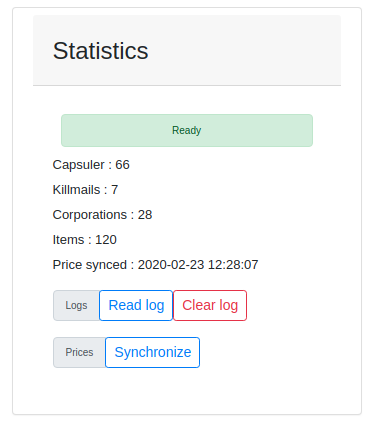The width and height of the screenshot is (380, 440).
Task: Click the Killmails count value 7
Action: [114, 190]
